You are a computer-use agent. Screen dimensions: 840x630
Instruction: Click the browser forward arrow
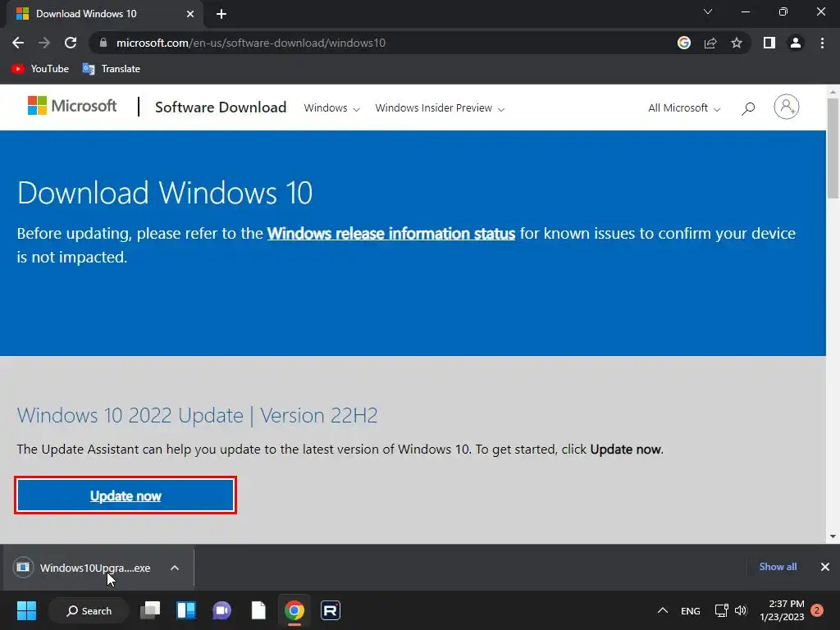point(44,43)
